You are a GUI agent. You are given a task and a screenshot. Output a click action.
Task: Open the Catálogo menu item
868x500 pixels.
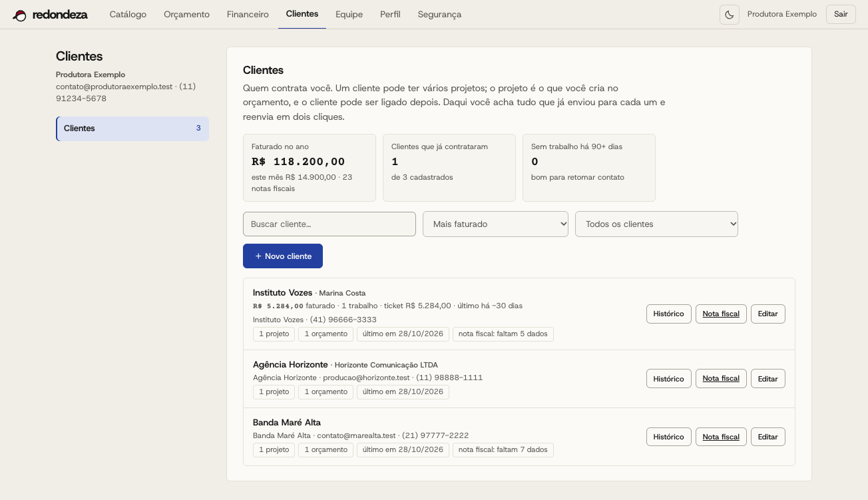(128, 14)
